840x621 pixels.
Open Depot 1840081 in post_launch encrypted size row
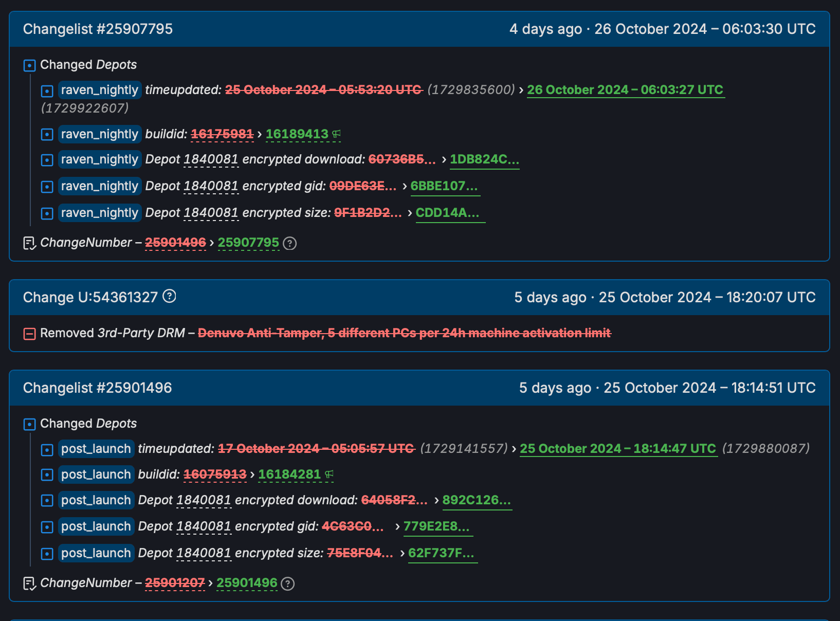(204, 553)
